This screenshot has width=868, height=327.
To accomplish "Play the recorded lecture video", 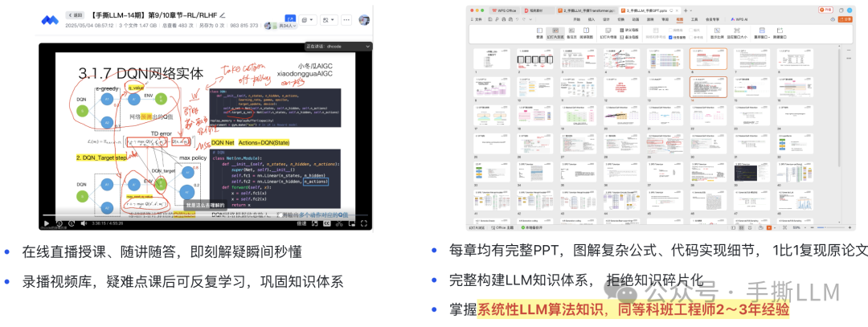I will tap(47, 223).
